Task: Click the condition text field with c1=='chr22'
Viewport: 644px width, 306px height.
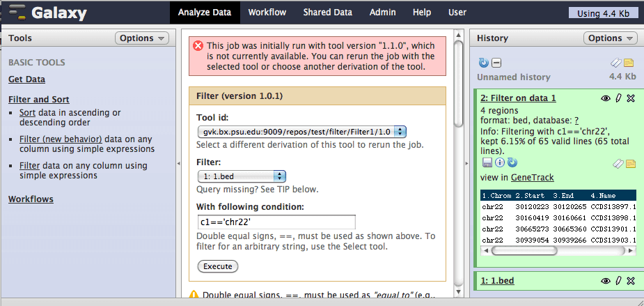Action: [276, 222]
